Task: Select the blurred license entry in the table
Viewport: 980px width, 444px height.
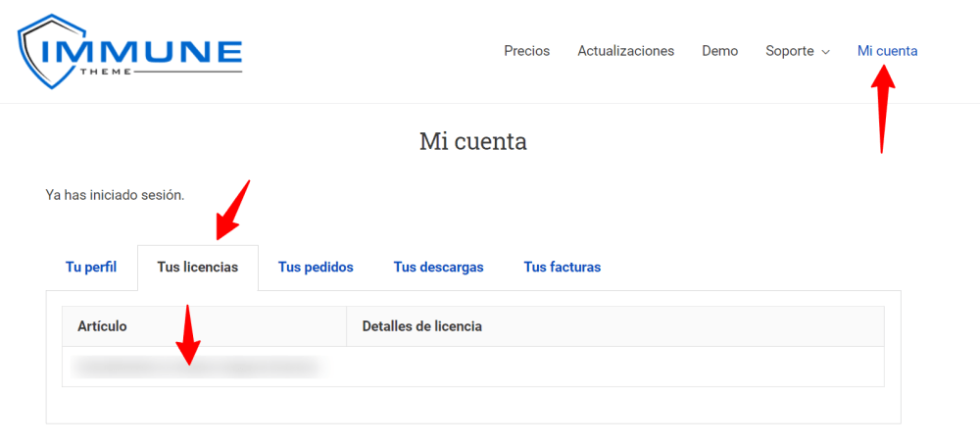Action: pyautogui.click(x=196, y=367)
